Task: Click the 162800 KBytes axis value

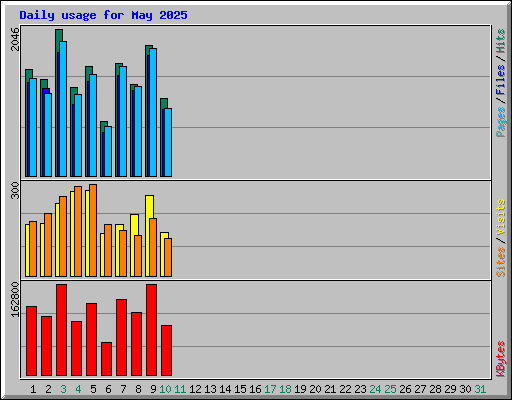Action: pyautogui.click(x=15, y=299)
